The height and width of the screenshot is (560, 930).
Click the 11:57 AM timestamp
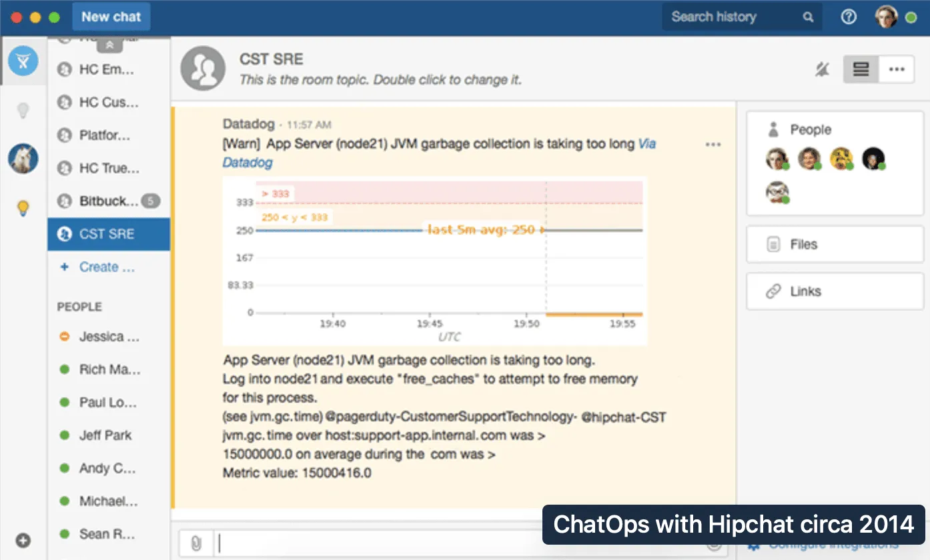pyautogui.click(x=309, y=125)
